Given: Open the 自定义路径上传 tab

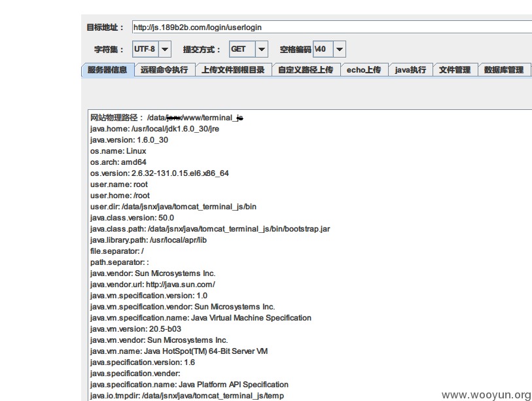Looking at the screenshot, I should [x=306, y=70].
